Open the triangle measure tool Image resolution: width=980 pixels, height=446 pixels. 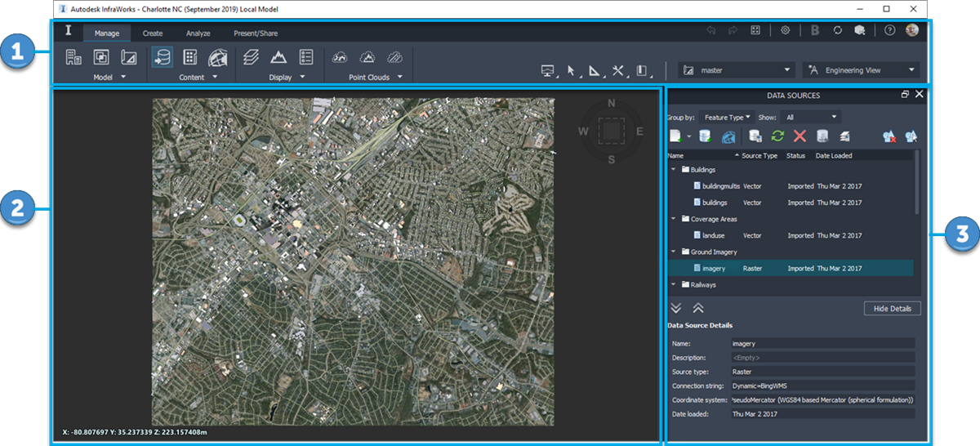click(595, 71)
